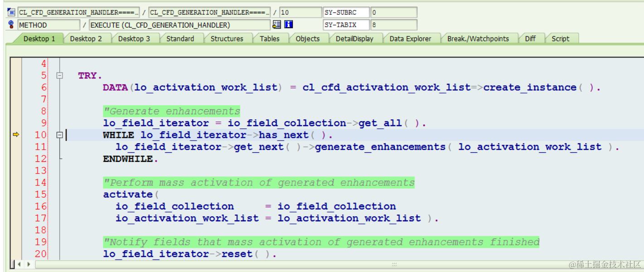Switch to the Desktop 2 tab

(x=86, y=39)
